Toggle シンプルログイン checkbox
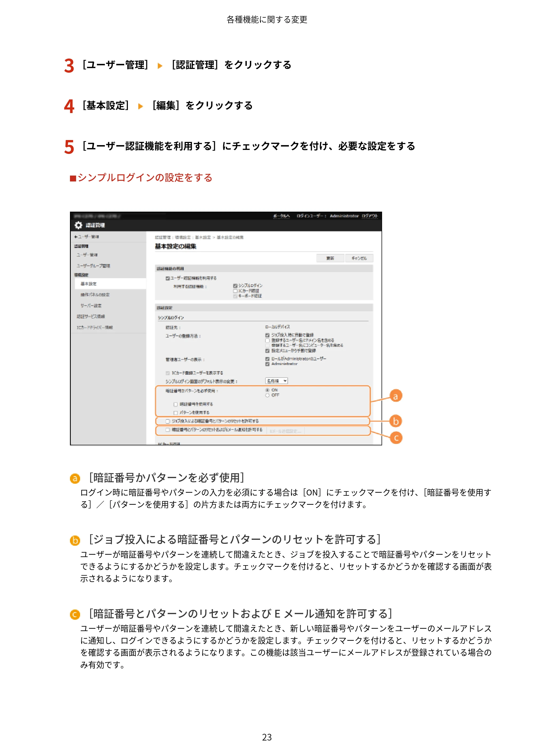The width and height of the screenshot is (534, 756). point(235,286)
